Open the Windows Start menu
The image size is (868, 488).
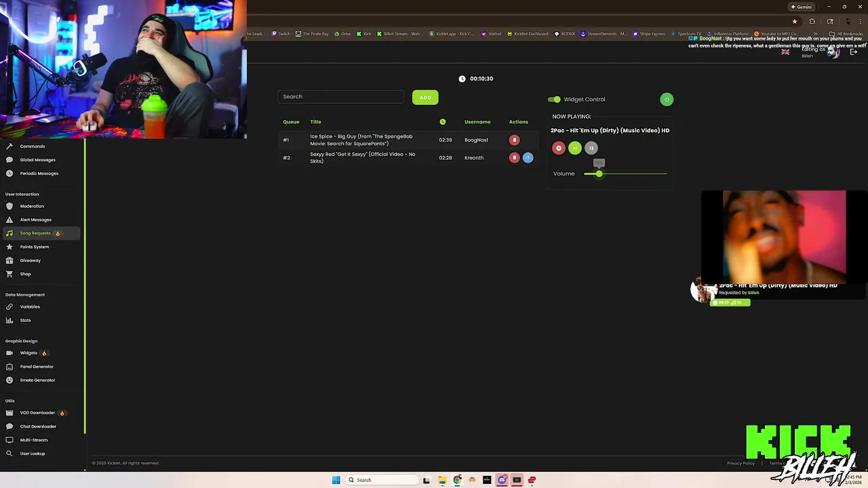tap(336, 480)
